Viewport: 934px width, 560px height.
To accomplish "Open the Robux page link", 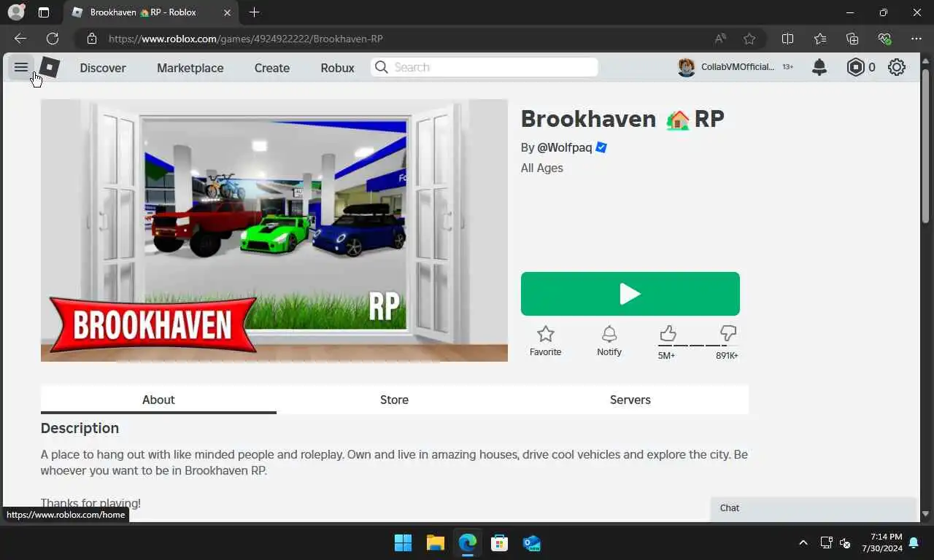I will (x=337, y=68).
